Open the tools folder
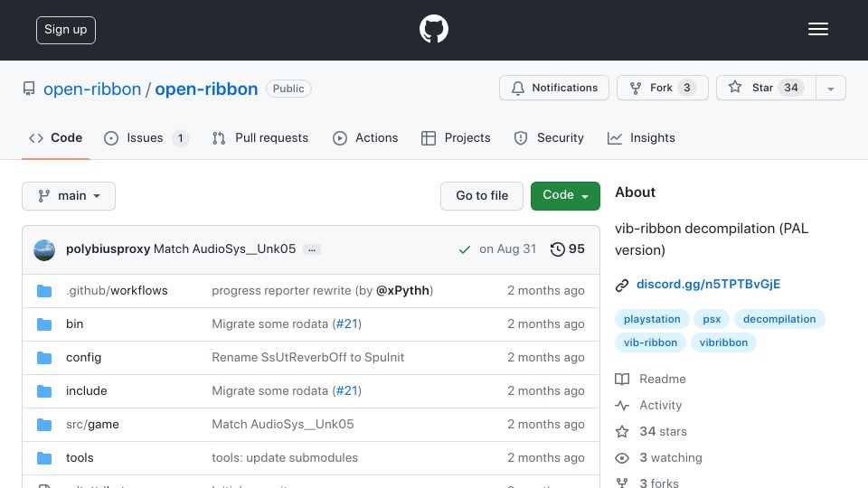The image size is (868, 488). tap(80, 457)
